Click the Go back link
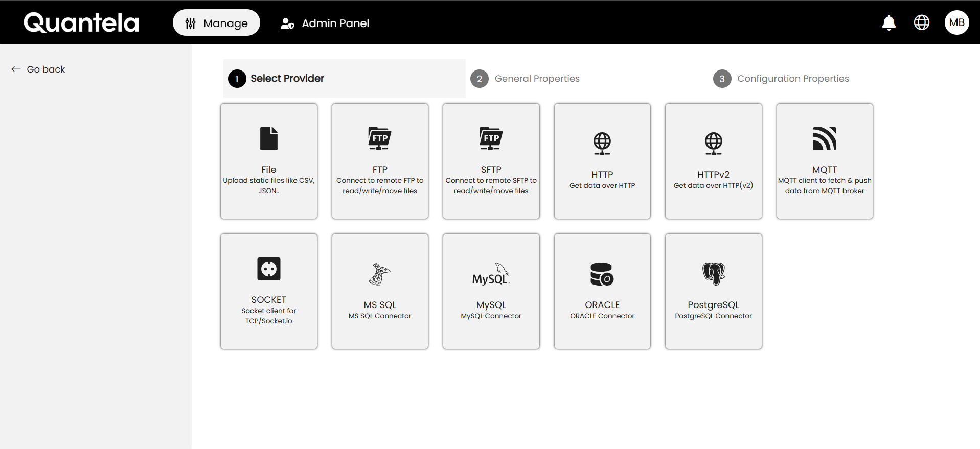Viewport: 980px width, 449px height. [38, 69]
